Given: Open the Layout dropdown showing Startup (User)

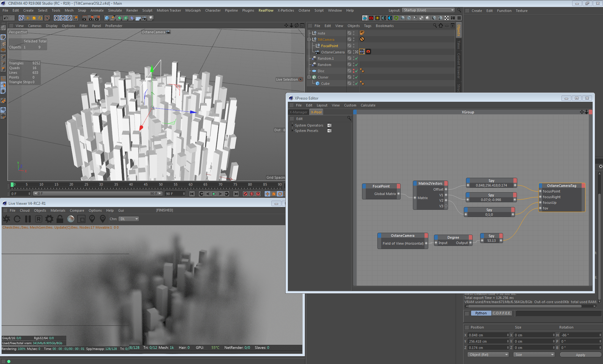Looking at the screenshot, I should (429, 10).
